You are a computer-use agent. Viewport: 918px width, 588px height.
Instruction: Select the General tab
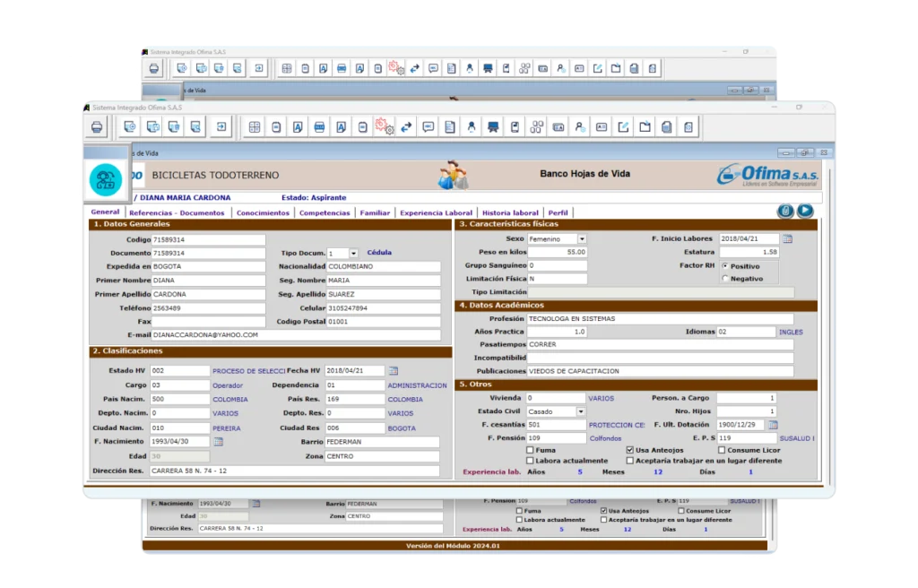click(x=106, y=212)
